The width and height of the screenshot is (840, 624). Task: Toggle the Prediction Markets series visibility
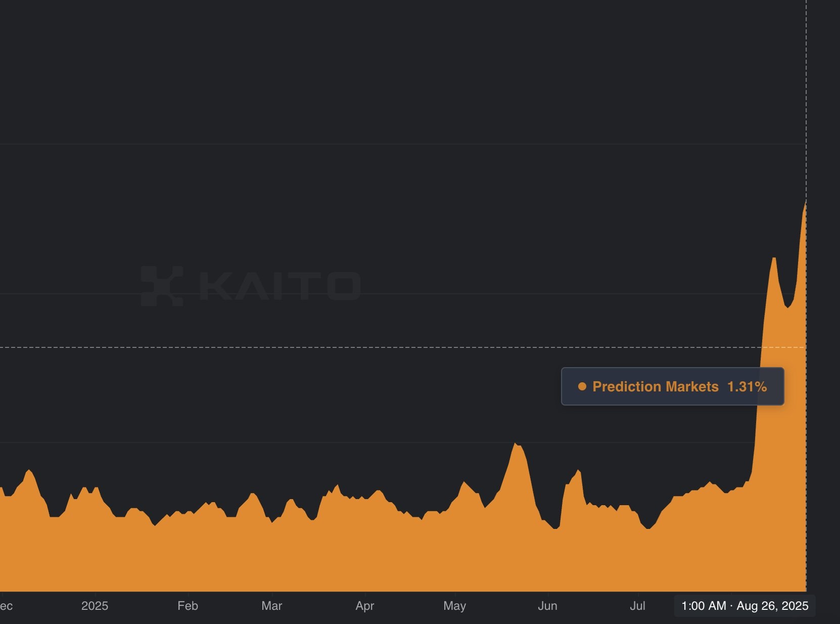coord(655,387)
